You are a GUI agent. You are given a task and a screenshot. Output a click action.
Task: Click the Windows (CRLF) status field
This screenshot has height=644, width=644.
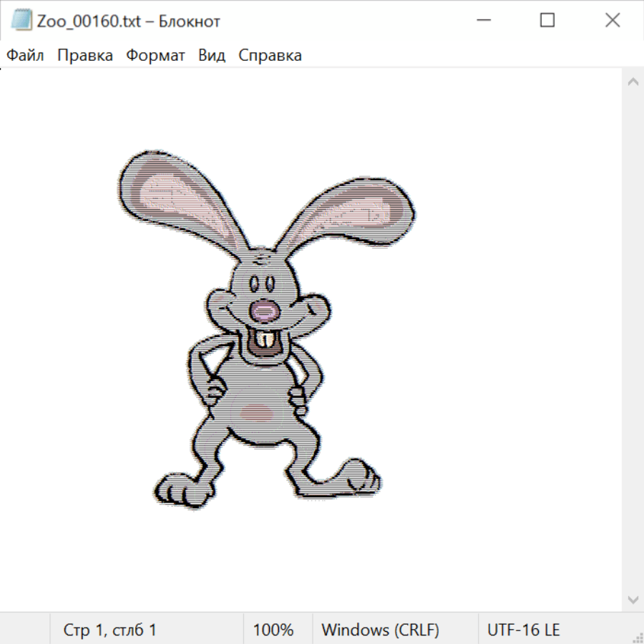point(380,630)
